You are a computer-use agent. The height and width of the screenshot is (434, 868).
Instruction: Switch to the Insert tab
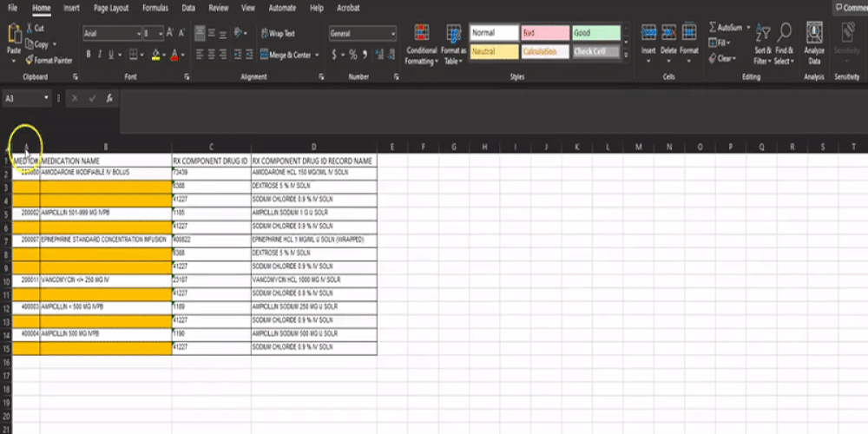click(71, 8)
